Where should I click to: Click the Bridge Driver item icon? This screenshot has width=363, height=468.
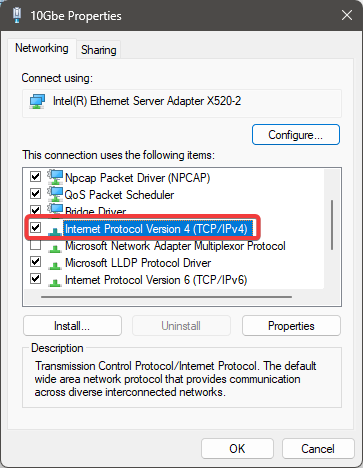coord(55,209)
